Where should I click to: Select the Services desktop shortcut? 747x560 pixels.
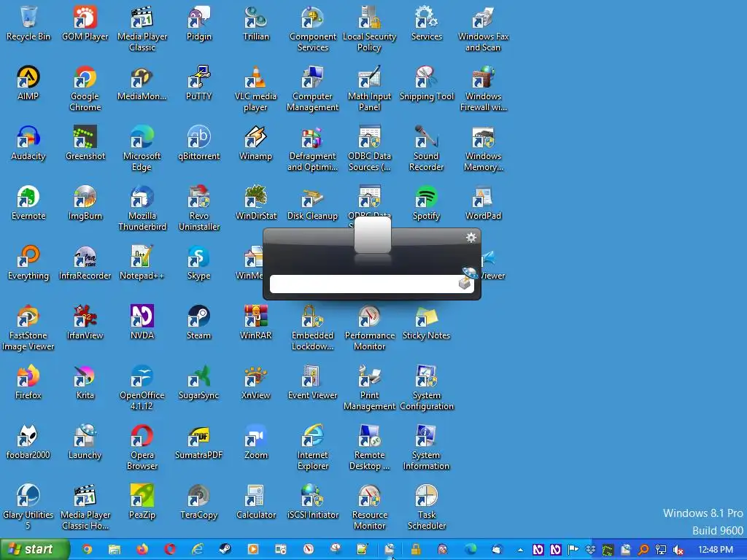(x=426, y=23)
